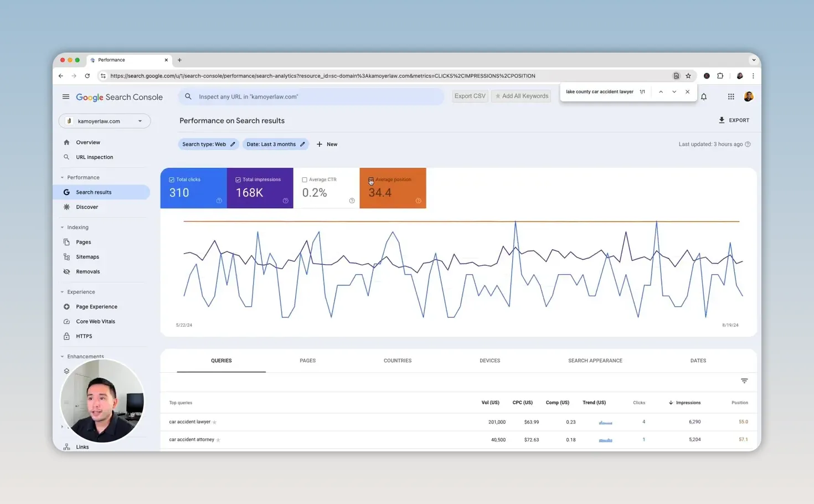Click the Clicks column header

pos(639,403)
